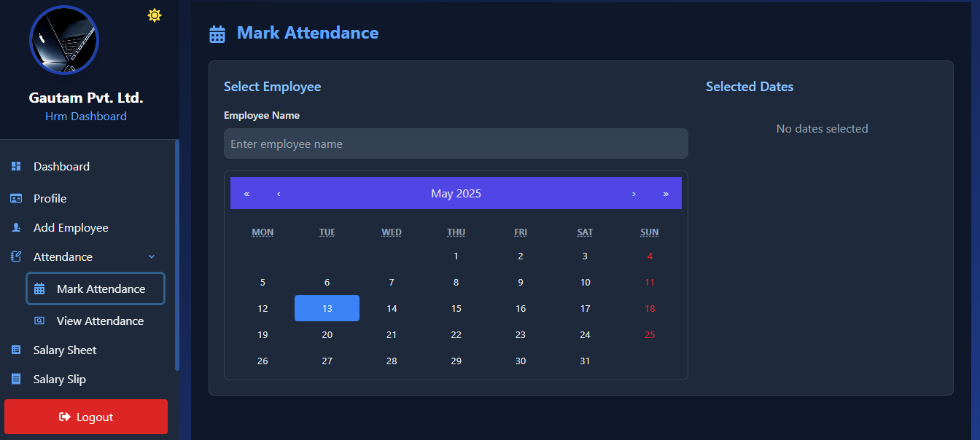Click the Salary Slip receipt icon
The image size is (980, 440).
[x=16, y=380]
